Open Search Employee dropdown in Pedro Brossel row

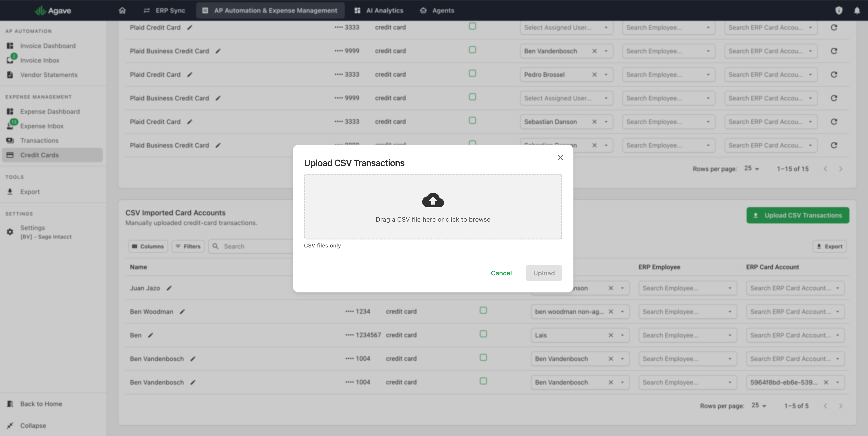click(x=668, y=75)
